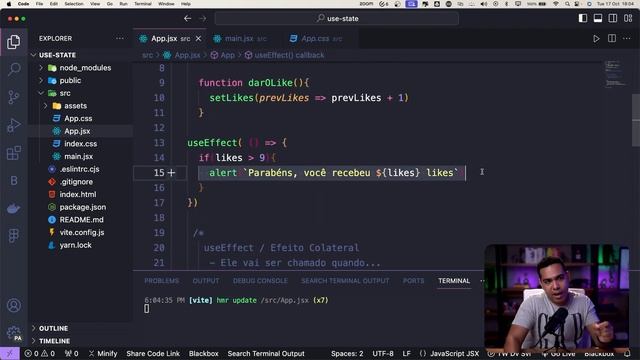The width and height of the screenshot is (640, 360).
Task: Open the OUTPUT panel tab
Action: [206, 281]
